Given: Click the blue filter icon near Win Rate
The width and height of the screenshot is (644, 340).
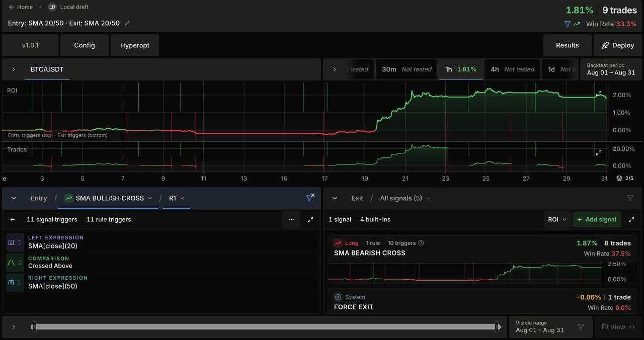Looking at the screenshot, I should 568,24.
